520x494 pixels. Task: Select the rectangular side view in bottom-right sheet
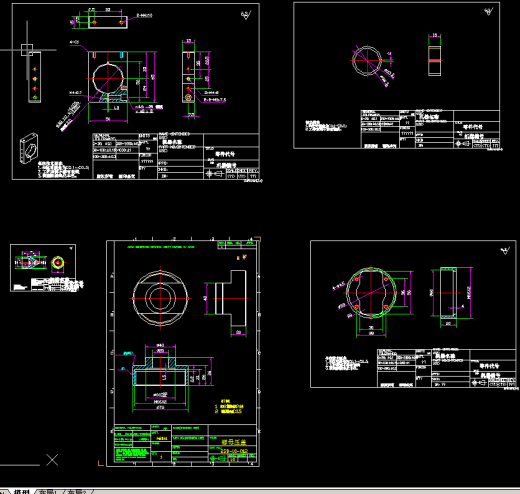448,293
